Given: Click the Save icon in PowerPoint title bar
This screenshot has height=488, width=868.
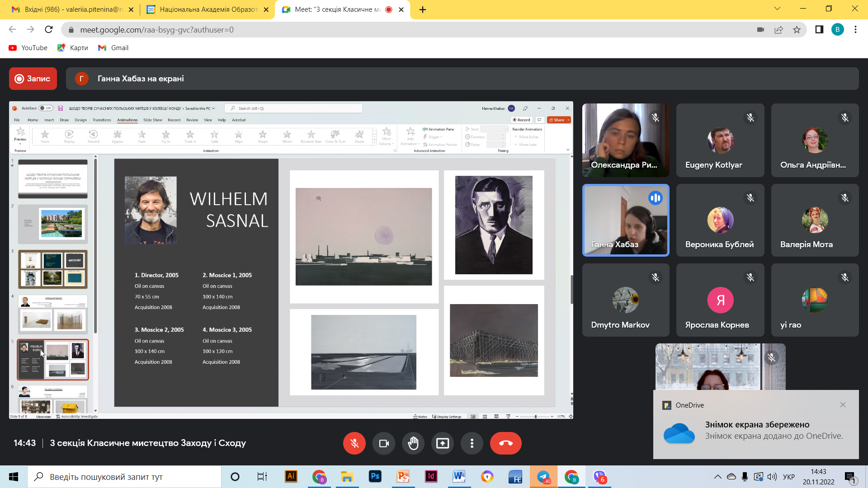Looking at the screenshot, I should pos(61,108).
